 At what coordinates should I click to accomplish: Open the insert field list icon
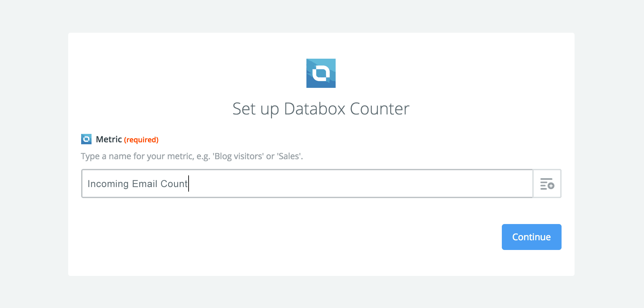click(547, 184)
